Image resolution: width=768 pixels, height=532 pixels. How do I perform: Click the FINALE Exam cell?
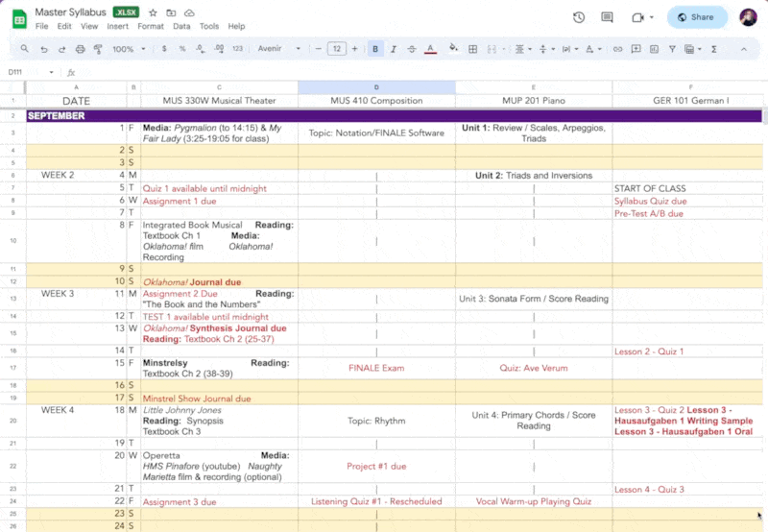pos(376,368)
